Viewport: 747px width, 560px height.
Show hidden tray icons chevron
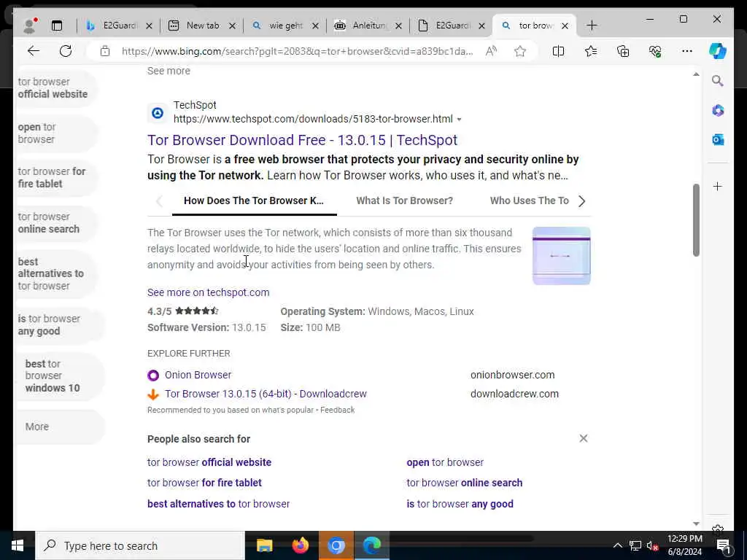617,545
